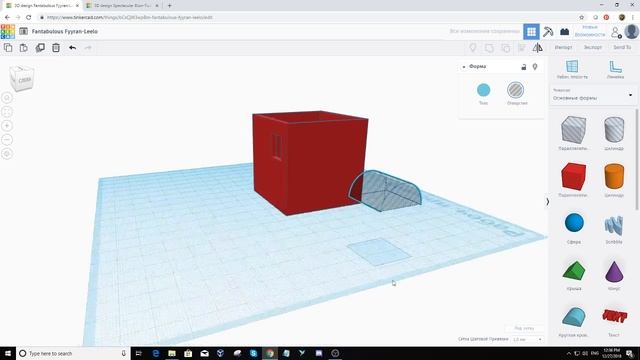The height and width of the screenshot is (360, 640).
Task: Click the invite collaborator person icon
Action: [x=616, y=32]
